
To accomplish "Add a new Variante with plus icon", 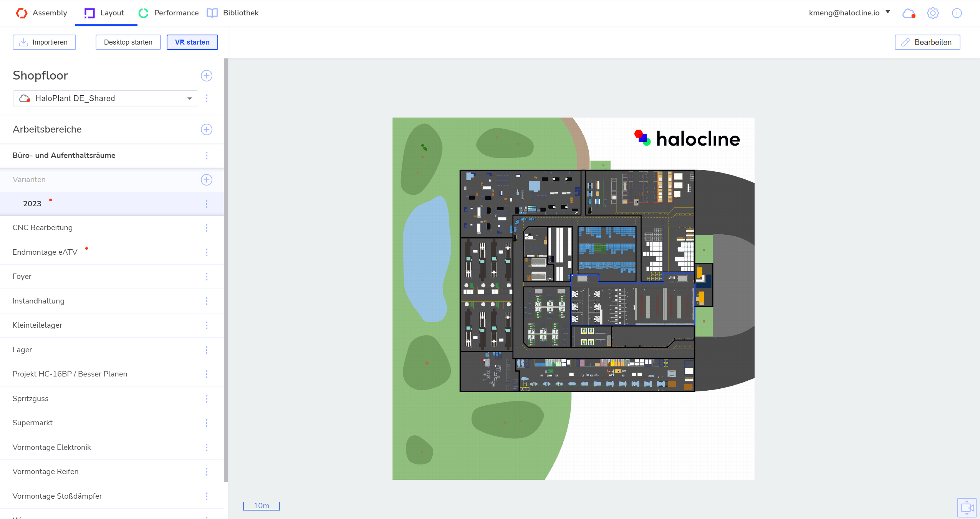I will tap(207, 180).
